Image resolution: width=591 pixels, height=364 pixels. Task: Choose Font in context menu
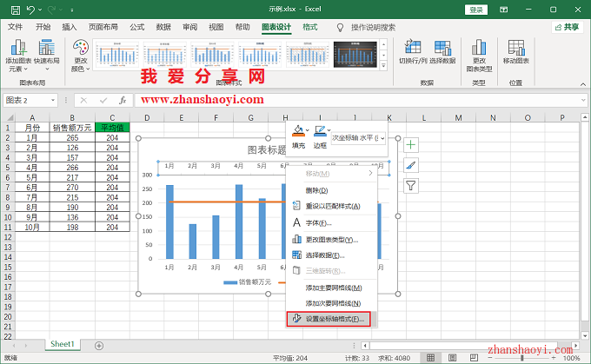pos(332,223)
